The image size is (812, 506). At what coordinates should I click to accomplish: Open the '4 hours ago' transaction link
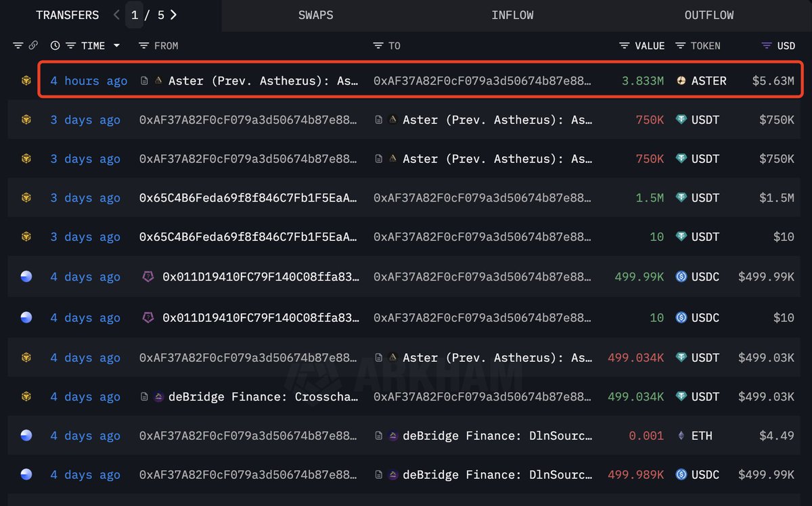tap(89, 80)
